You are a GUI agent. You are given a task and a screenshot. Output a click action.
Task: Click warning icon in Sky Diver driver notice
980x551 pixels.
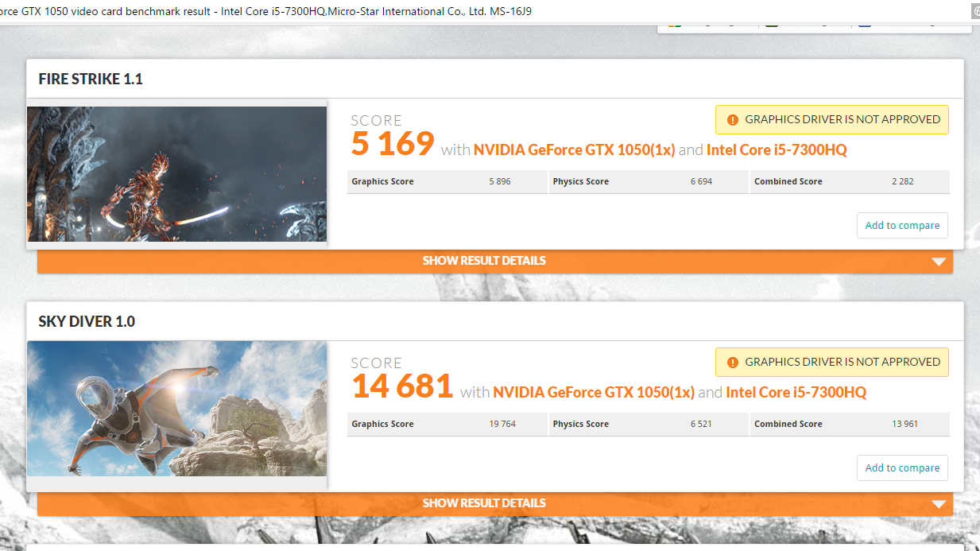(732, 362)
